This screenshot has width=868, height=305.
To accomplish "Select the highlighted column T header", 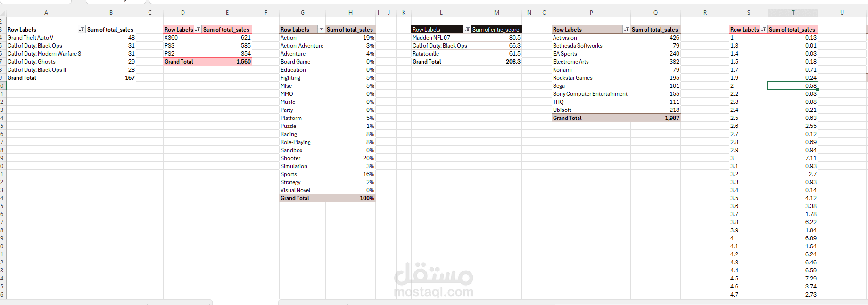I will (793, 13).
